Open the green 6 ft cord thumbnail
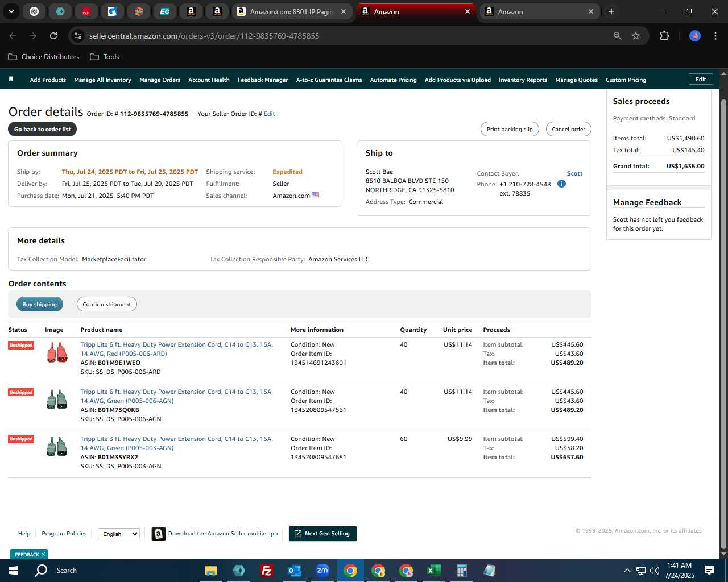This screenshot has height=582, width=728. click(57, 400)
